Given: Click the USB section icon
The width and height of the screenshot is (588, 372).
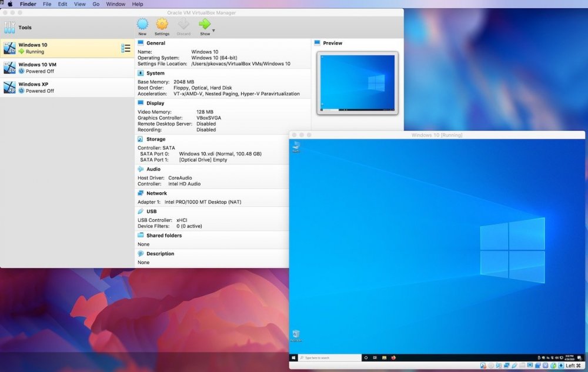Looking at the screenshot, I should 141,212.
